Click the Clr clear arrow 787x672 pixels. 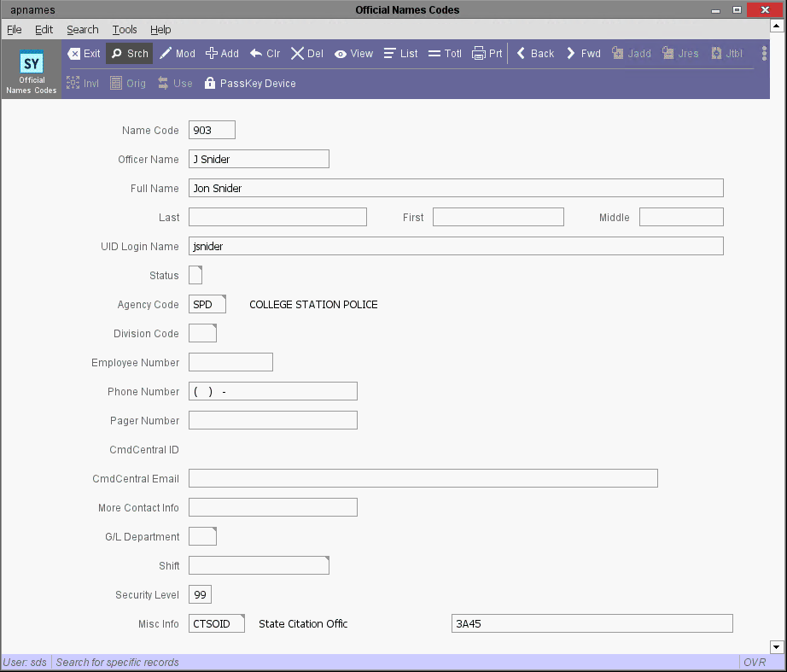point(265,53)
